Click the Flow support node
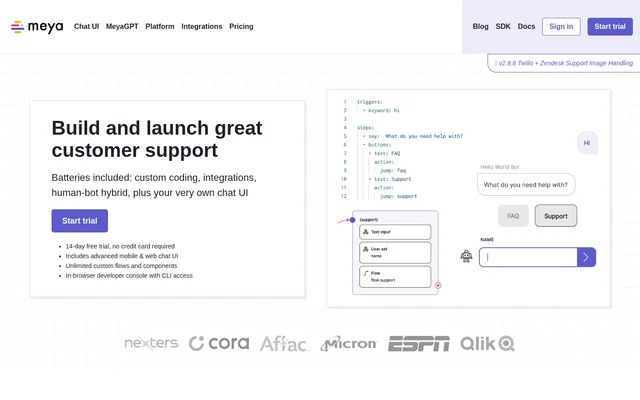Image resolution: width=640 pixels, height=400 pixels. pos(395,277)
